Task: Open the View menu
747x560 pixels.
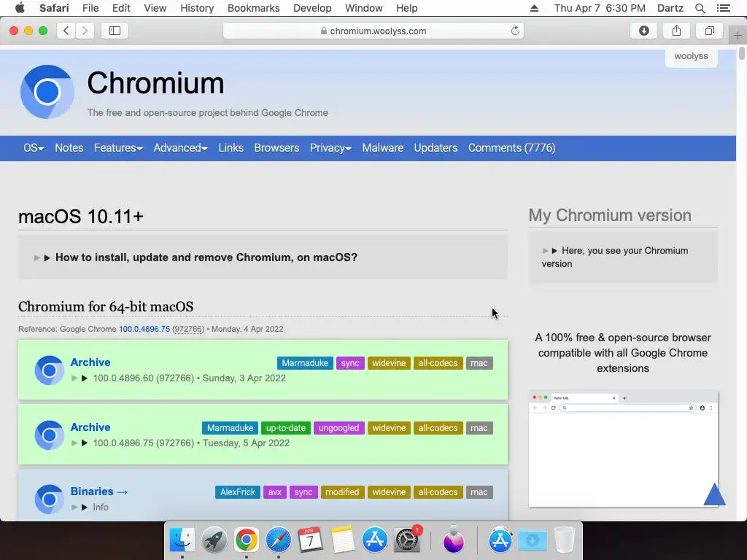Action: click(x=155, y=8)
